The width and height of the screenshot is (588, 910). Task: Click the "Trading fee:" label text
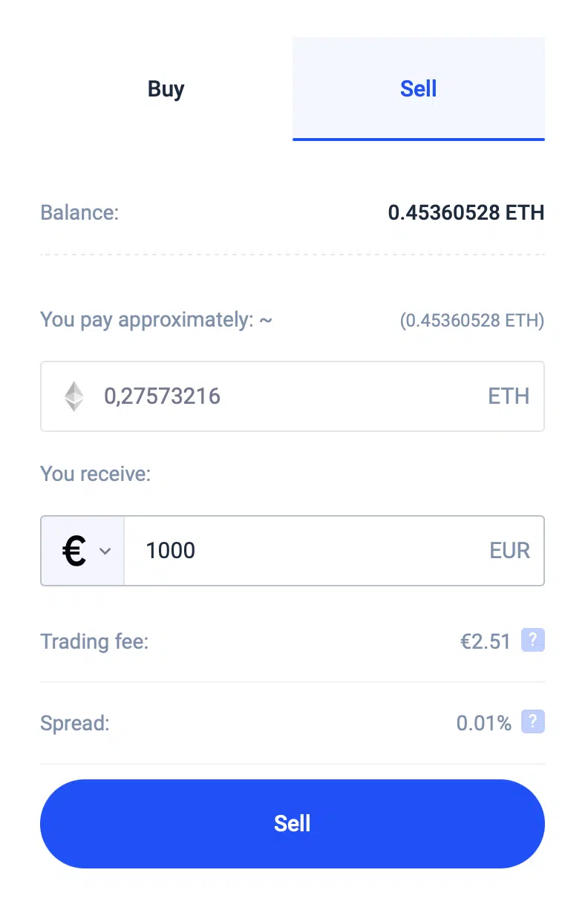(x=94, y=641)
